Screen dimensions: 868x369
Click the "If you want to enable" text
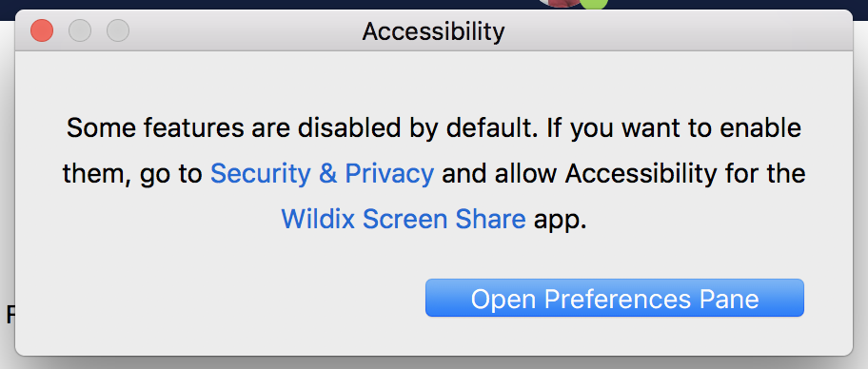click(674, 128)
